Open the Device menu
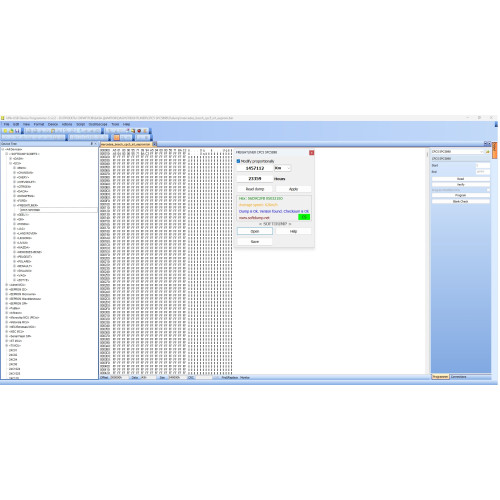The width and height of the screenshot is (500, 500). click(53, 124)
